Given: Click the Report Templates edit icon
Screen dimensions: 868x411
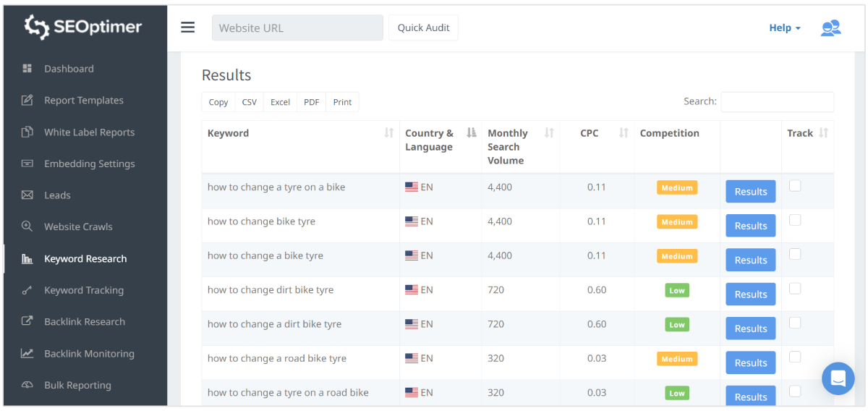Looking at the screenshot, I should (27, 101).
